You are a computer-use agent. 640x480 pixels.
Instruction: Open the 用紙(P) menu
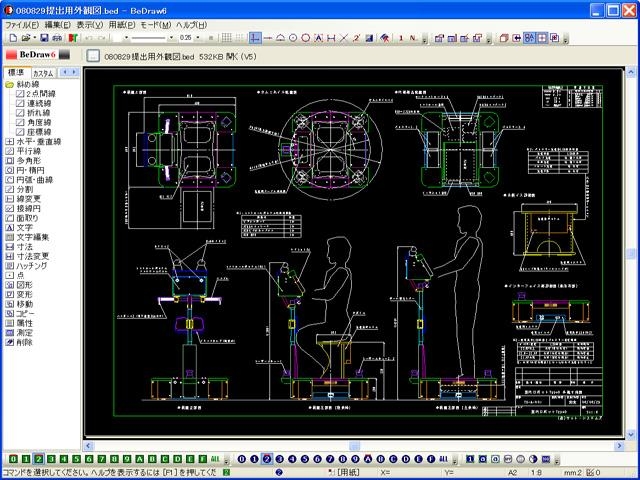click(x=122, y=25)
